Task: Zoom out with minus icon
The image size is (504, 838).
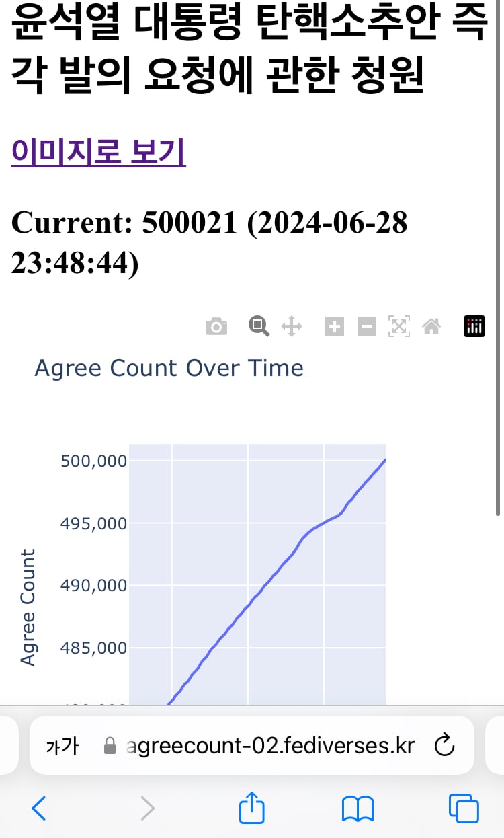Action: tap(366, 327)
